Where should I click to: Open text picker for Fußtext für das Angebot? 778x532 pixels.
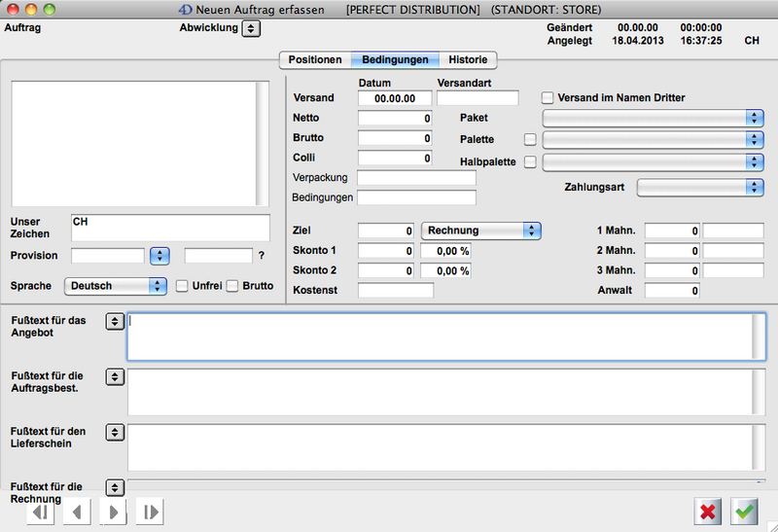point(114,322)
